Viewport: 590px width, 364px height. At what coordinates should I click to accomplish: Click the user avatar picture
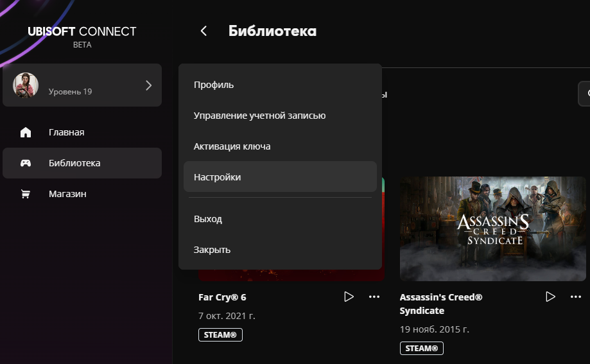pyautogui.click(x=26, y=85)
